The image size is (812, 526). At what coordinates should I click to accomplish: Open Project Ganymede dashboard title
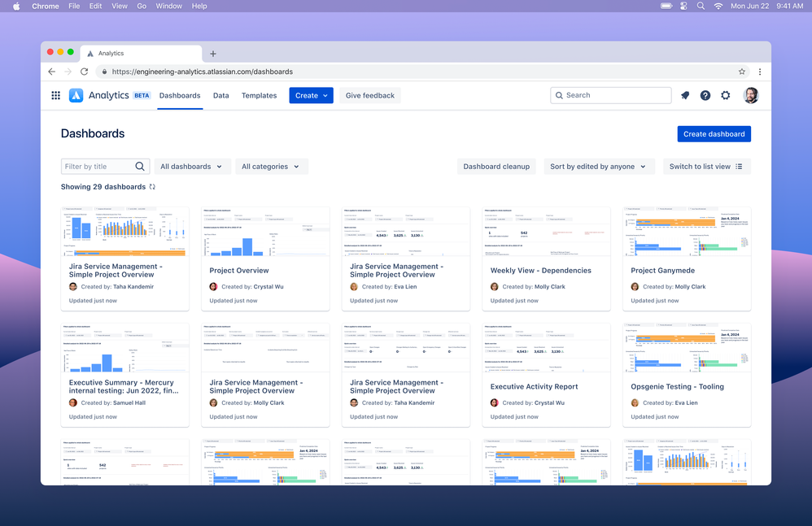[x=662, y=271]
